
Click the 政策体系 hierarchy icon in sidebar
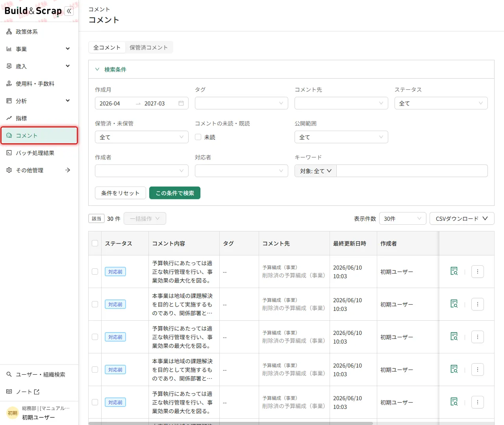9,32
